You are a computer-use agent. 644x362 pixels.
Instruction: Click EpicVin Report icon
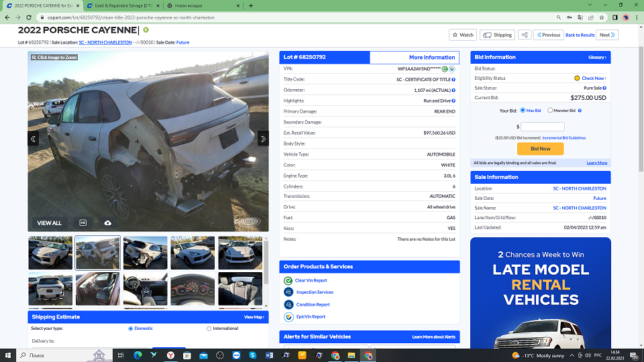click(288, 317)
